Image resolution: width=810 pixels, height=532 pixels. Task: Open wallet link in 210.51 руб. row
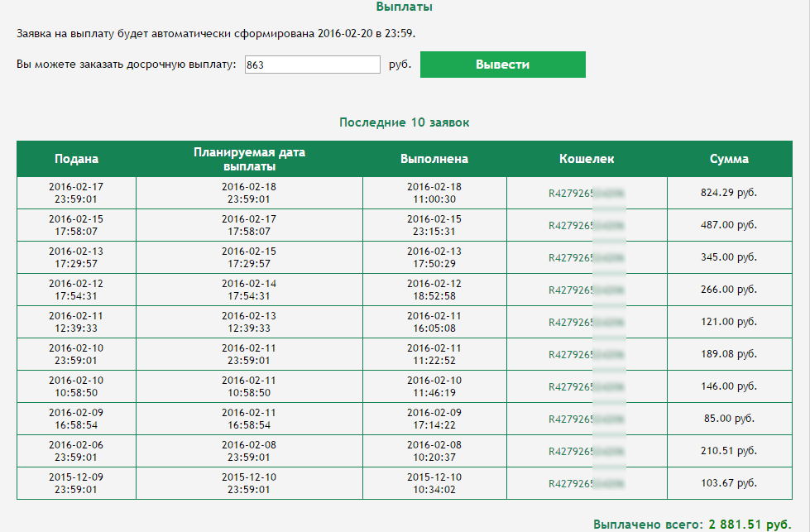pos(587,452)
